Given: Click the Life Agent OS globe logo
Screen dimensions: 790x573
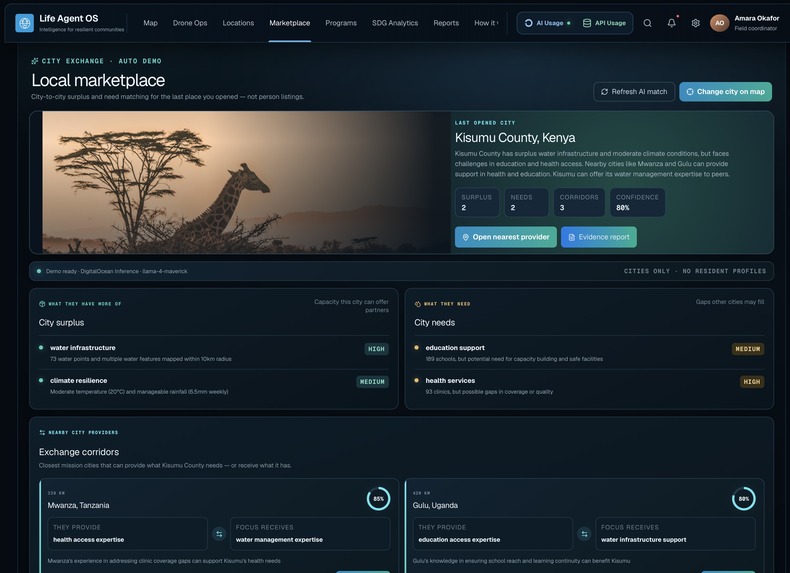Looking at the screenshot, I should coord(24,23).
